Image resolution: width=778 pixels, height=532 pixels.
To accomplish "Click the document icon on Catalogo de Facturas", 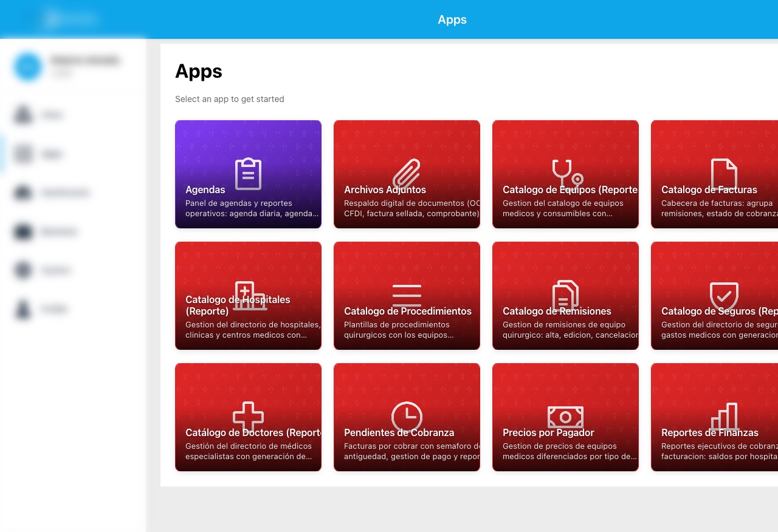I will click(724, 174).
